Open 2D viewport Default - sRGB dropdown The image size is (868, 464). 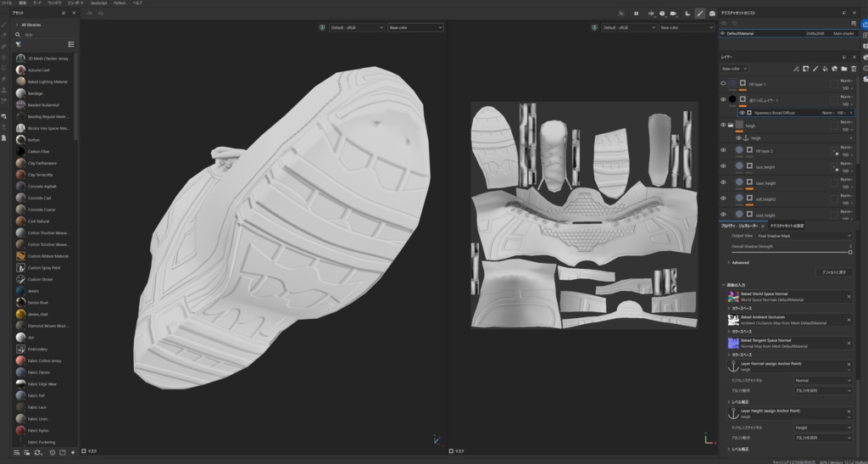(629, 27)
